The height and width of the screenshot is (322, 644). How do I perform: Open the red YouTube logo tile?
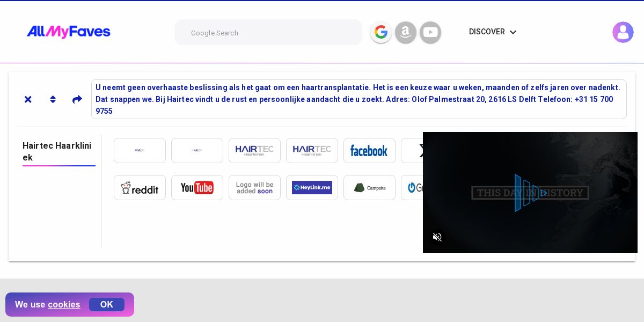(197, 187)
